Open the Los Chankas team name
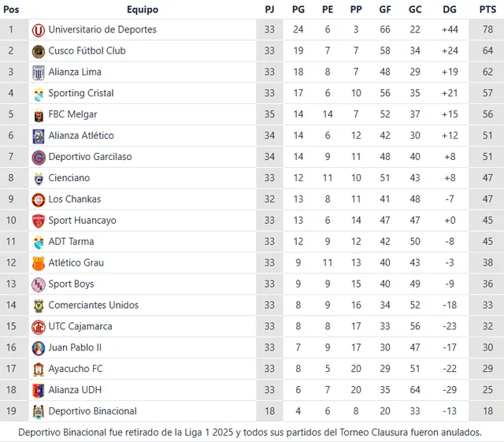 pyautogui.click(x=74, y=199)
